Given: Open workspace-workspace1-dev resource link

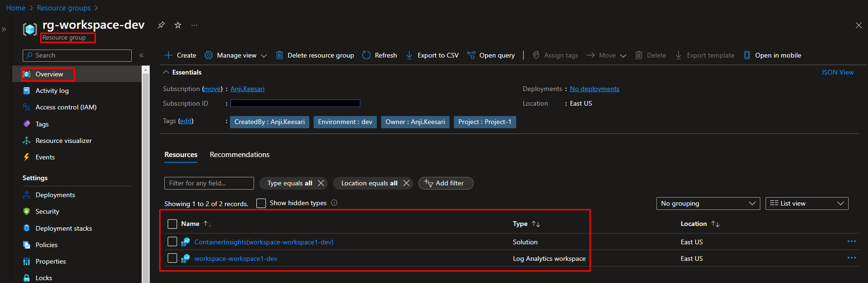Looking at the screenshot, I should pos(236,258).
